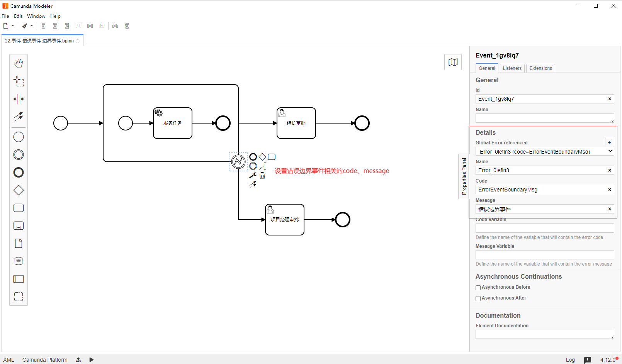Image resolution: width=622 pixels, height=364 pixels.
Task: Align elements right in toolbar
Action: [x=67, y=26]
